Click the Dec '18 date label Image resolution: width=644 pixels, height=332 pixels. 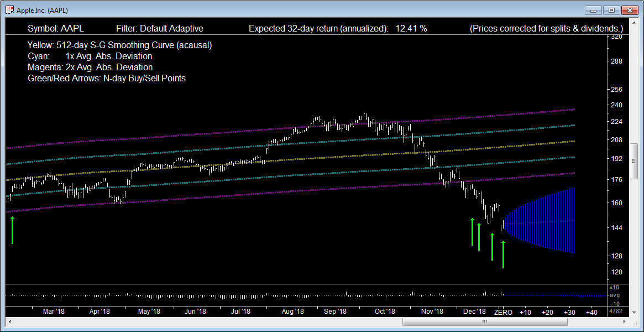475,312
